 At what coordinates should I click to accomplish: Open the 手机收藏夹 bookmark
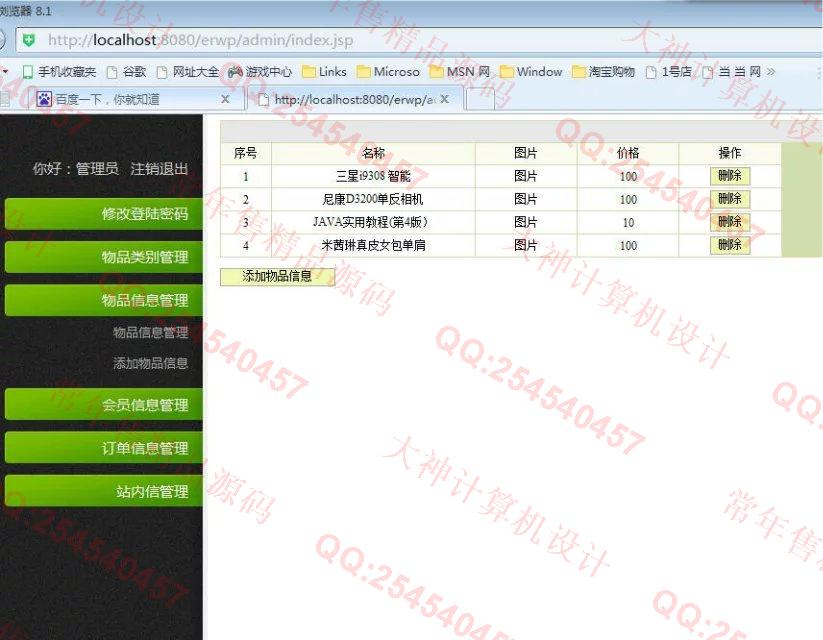pyautogui.click(x=59, y=72)
